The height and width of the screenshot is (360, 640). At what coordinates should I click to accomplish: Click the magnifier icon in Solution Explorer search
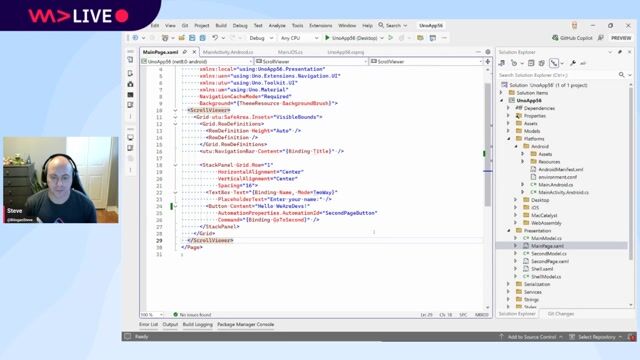[x=621, y=75]
